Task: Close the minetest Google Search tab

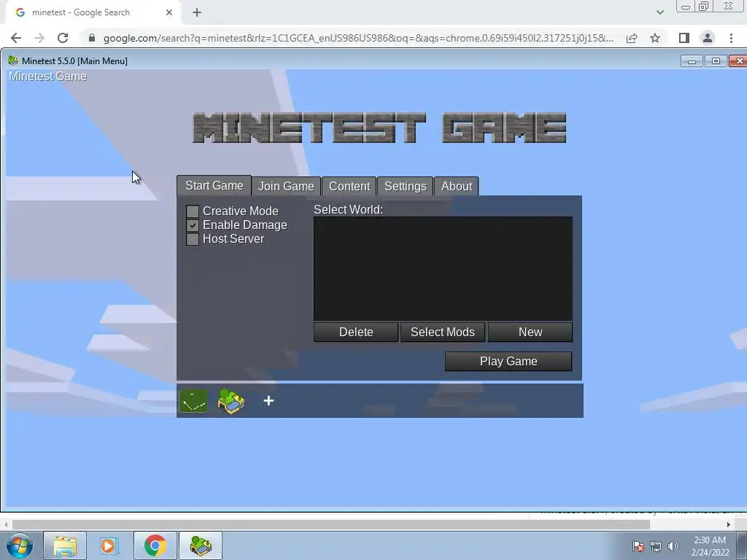Action: click(x=169, y=12)
